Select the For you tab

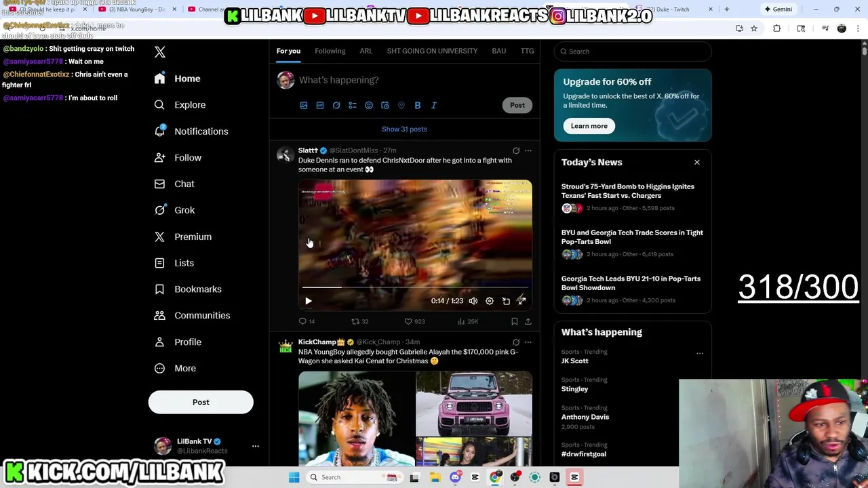click(x=288, y=51)
